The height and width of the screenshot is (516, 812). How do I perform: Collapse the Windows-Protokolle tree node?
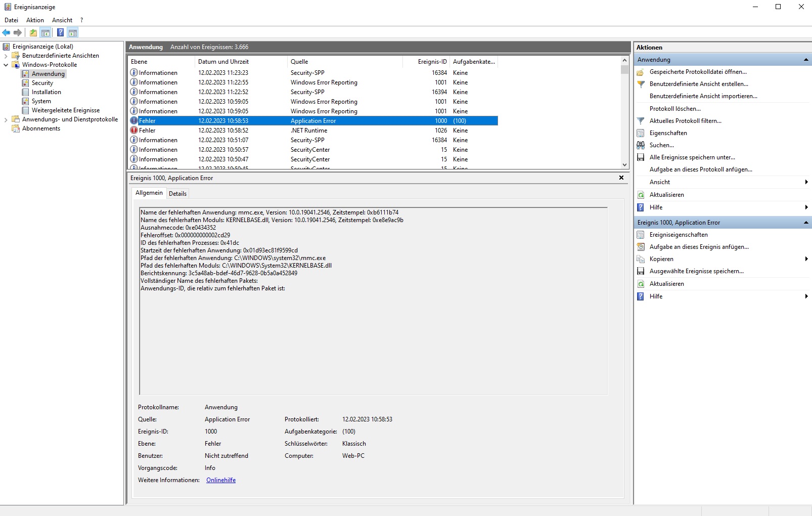point(6,65)
